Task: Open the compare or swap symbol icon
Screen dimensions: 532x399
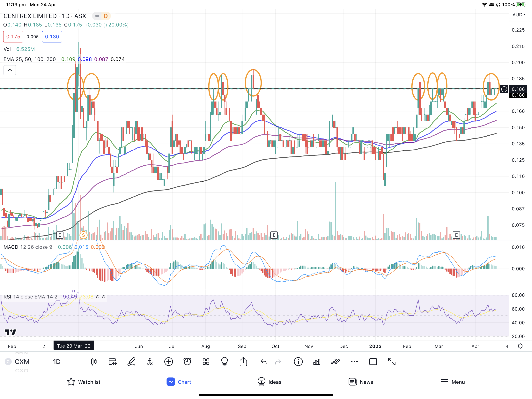Action: coord(113,362)
